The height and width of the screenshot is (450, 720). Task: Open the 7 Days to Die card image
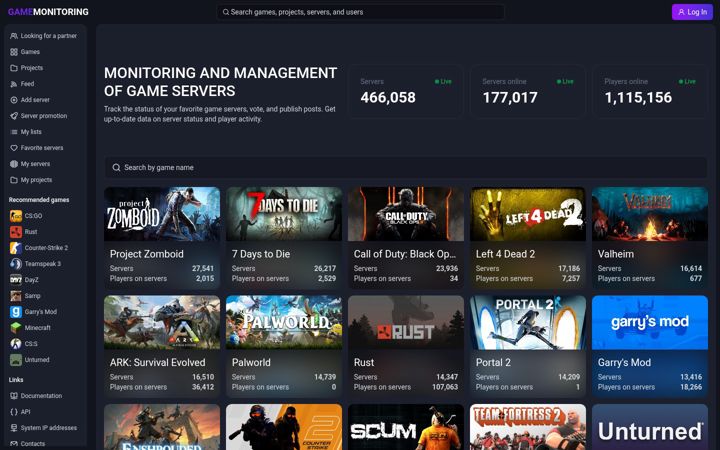[x=284, y=214]
